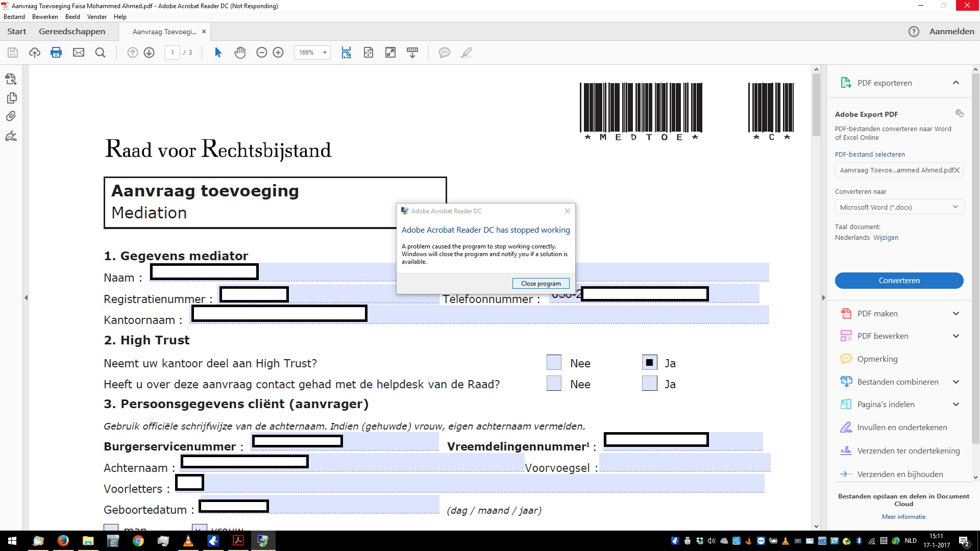Zoom out with the minus icon

point(262,53)
